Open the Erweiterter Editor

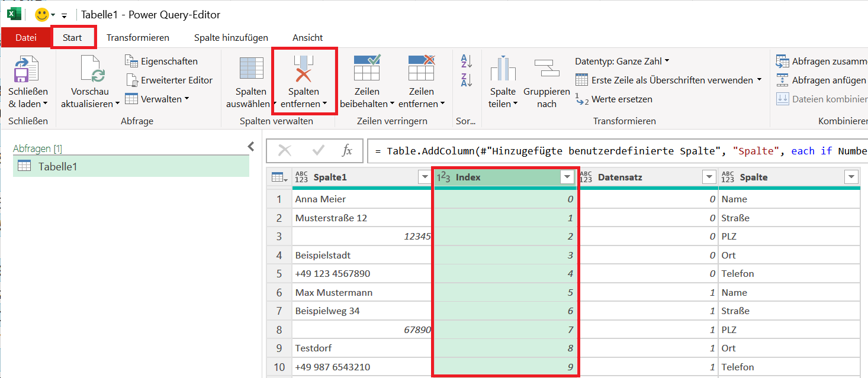pyautogui.click(x=169, y=80)
